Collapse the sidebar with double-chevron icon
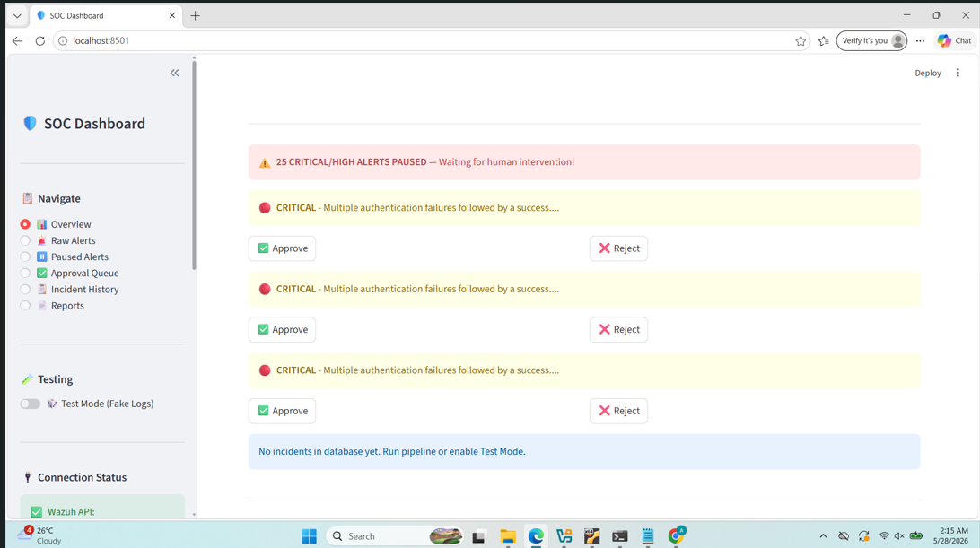Screen dimensions: 980x548 (174, 74)
